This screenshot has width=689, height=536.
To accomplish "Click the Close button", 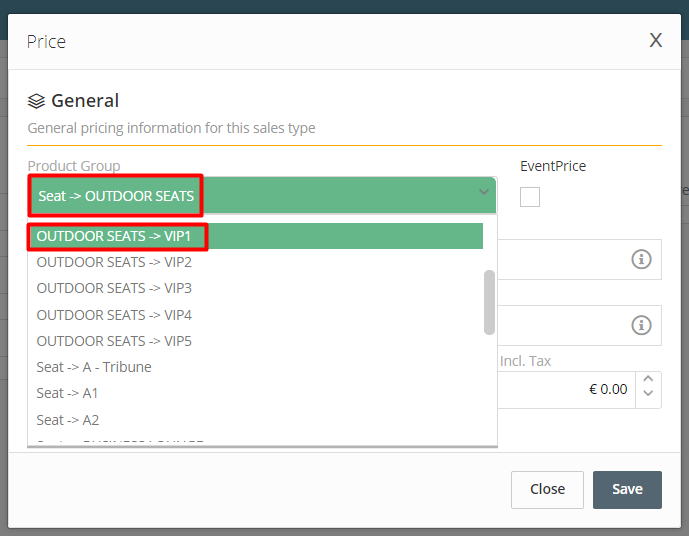I will click(x=547, y=489).
